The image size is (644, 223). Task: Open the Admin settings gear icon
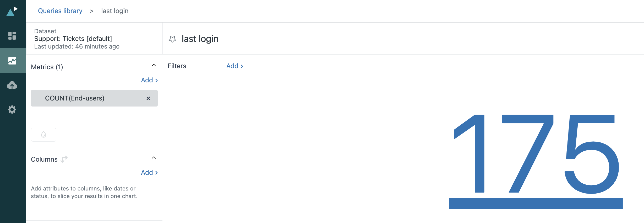(x=12, y=109)
